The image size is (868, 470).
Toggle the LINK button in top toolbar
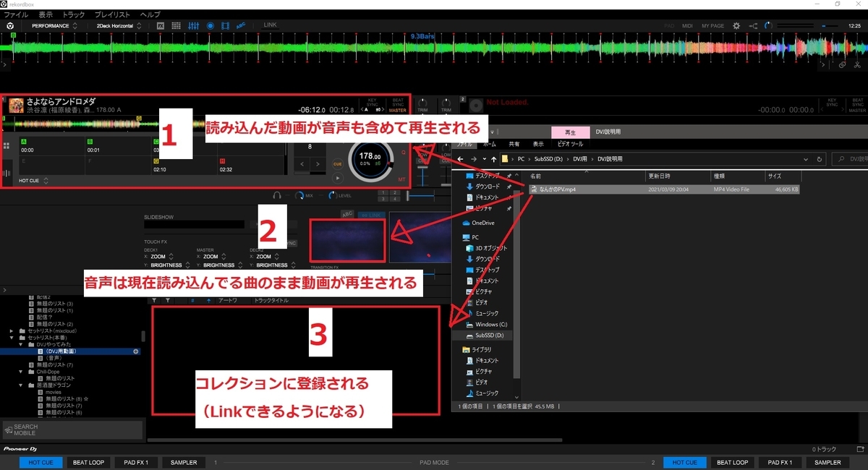(270, 25)
